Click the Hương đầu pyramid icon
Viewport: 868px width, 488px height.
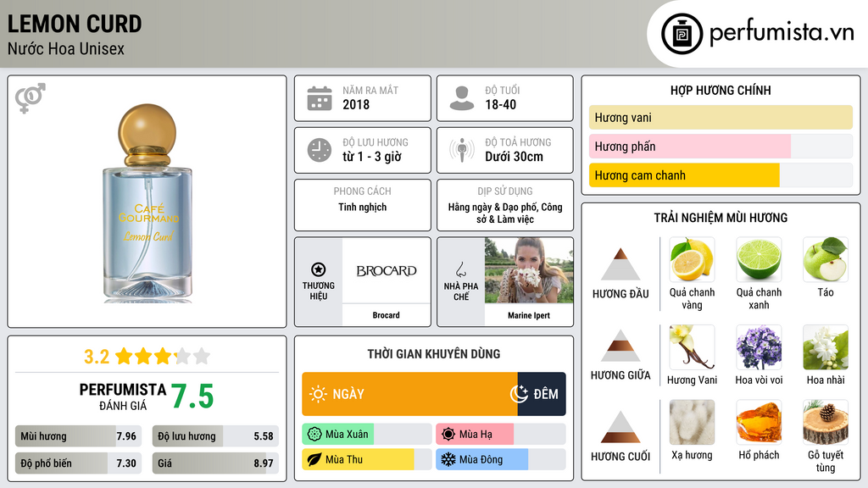(620, 264)
